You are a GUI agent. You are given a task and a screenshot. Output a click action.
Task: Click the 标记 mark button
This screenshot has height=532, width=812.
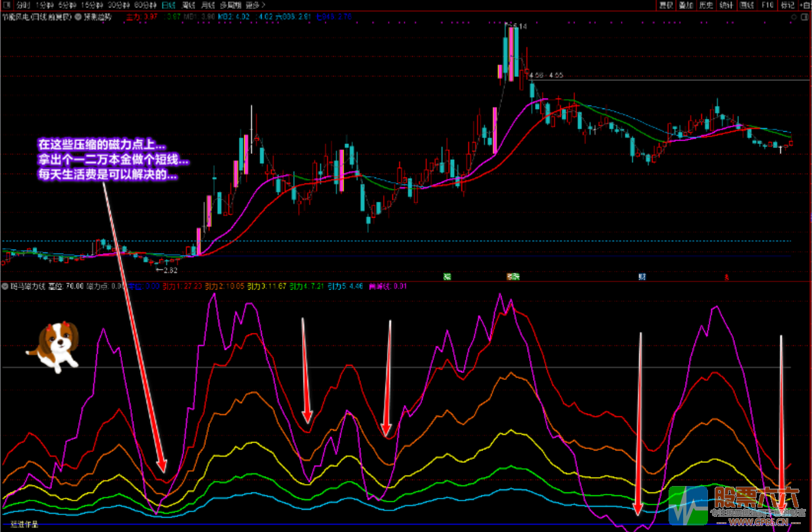(x=787, y=5)
